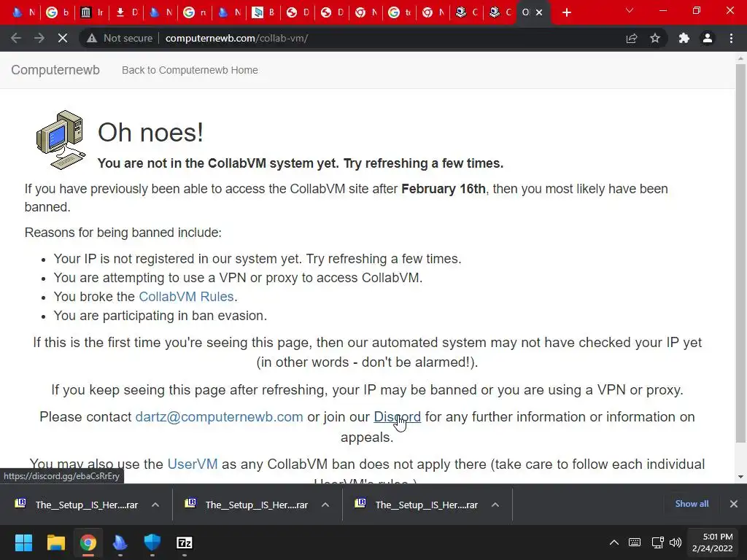Open the Windows Start menu

point(23,542)
